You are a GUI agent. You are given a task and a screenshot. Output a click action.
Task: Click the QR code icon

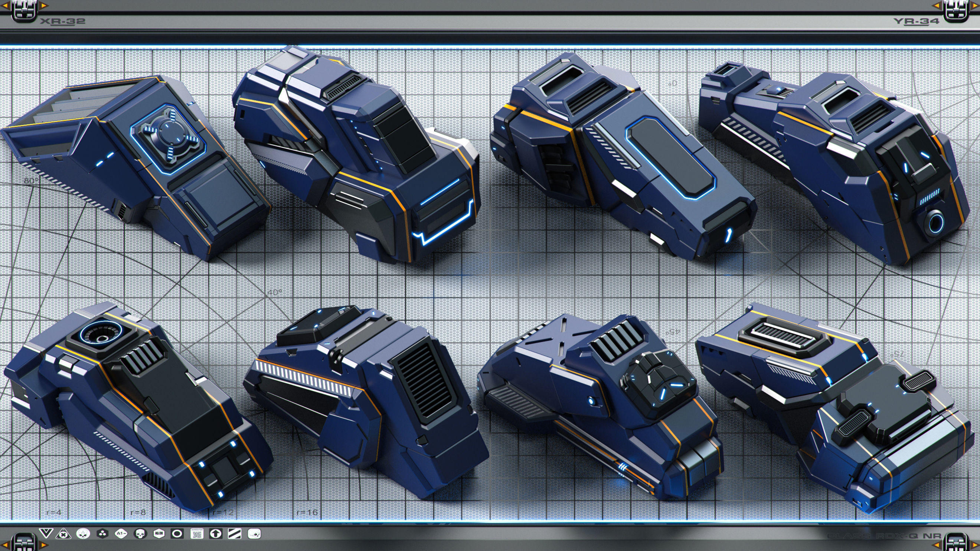click(196, 534)
